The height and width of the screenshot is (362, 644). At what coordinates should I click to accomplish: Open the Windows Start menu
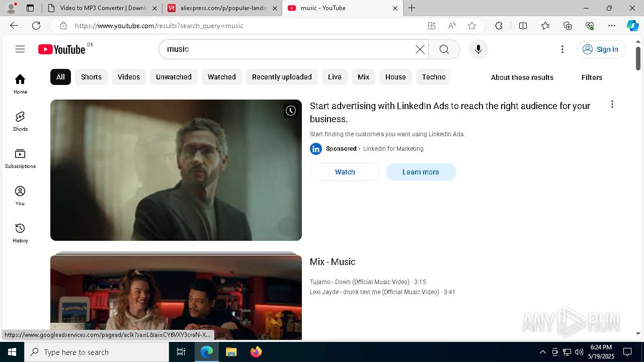click(12, 352)
